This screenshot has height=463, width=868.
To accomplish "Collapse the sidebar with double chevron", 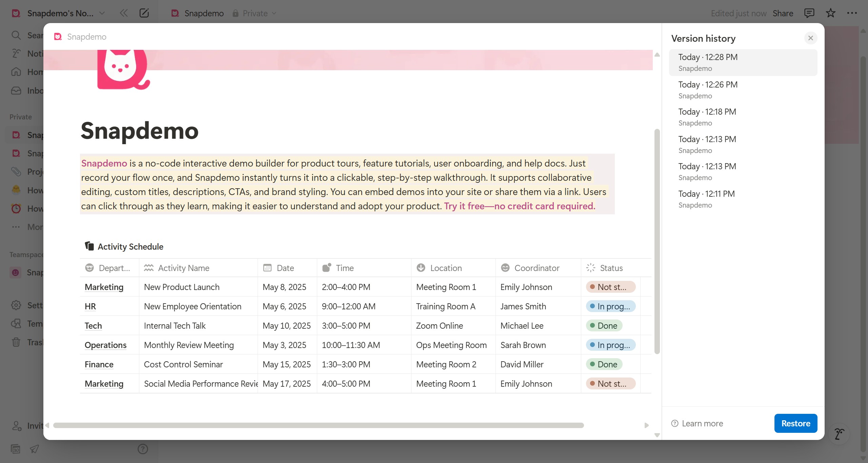I will pyautogui.click(x=124, y=13).
